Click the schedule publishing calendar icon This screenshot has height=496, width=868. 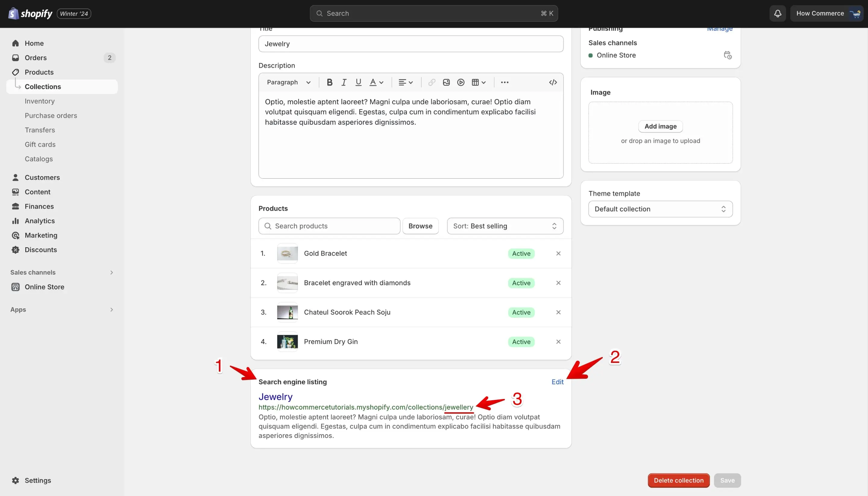tap(728, 55)
